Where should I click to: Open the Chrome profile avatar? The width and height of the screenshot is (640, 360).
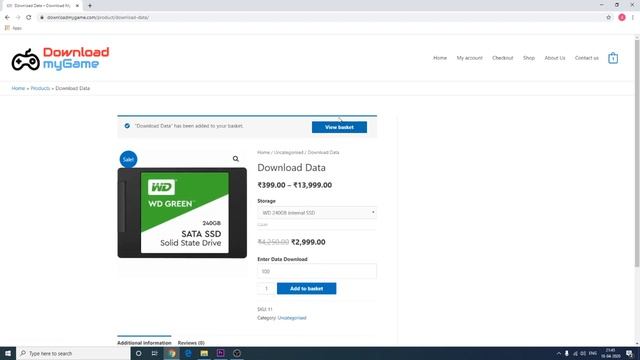622,18
